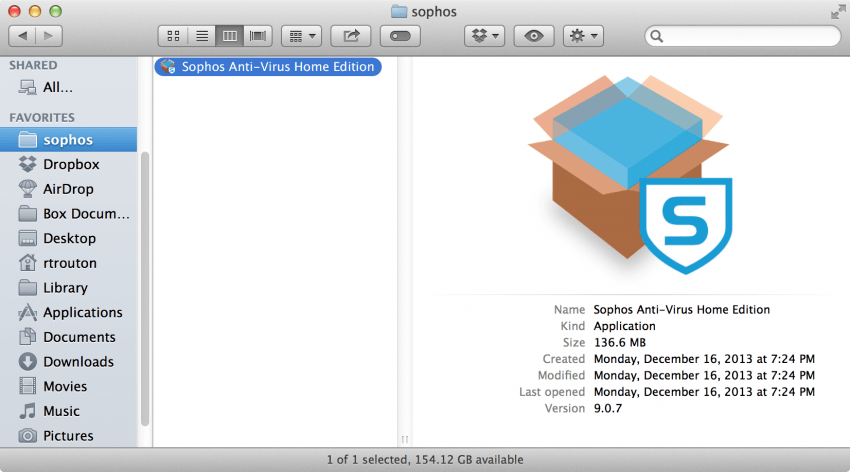Switch to icon view
850x472 pixels.
[x=173, y=36]
